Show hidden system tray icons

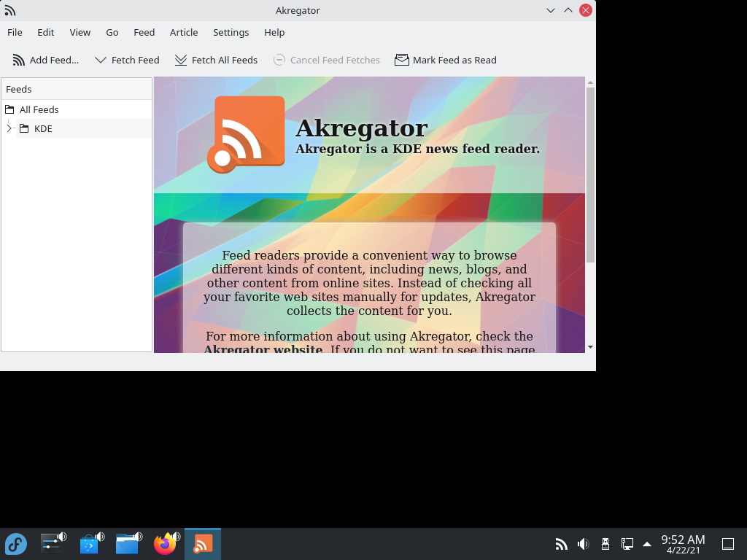(647, 544)
